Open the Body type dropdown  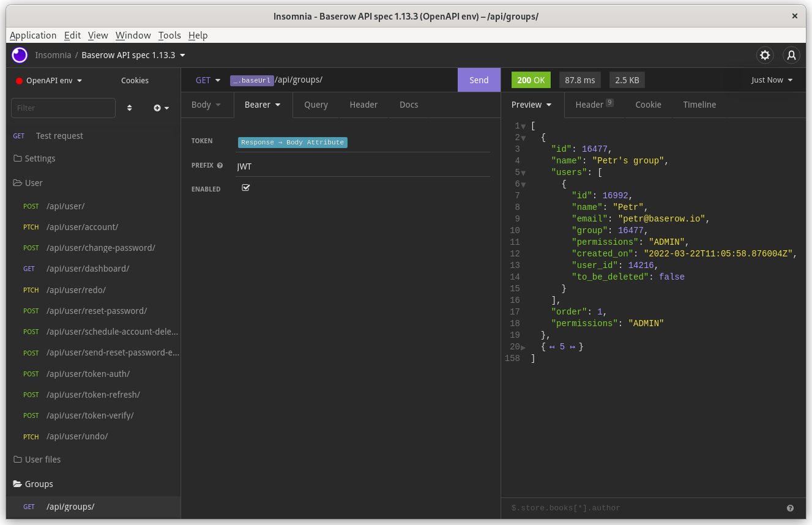point(206,105)
